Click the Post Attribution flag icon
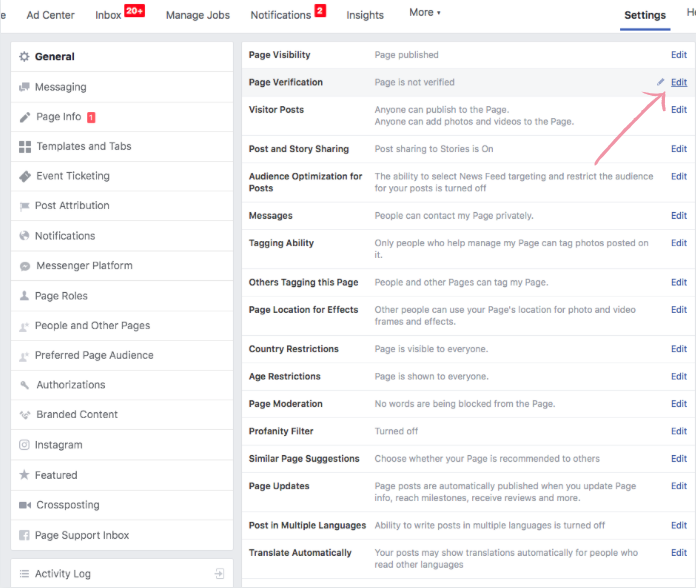This screenshot has height=588, width=696. [24, 206]
